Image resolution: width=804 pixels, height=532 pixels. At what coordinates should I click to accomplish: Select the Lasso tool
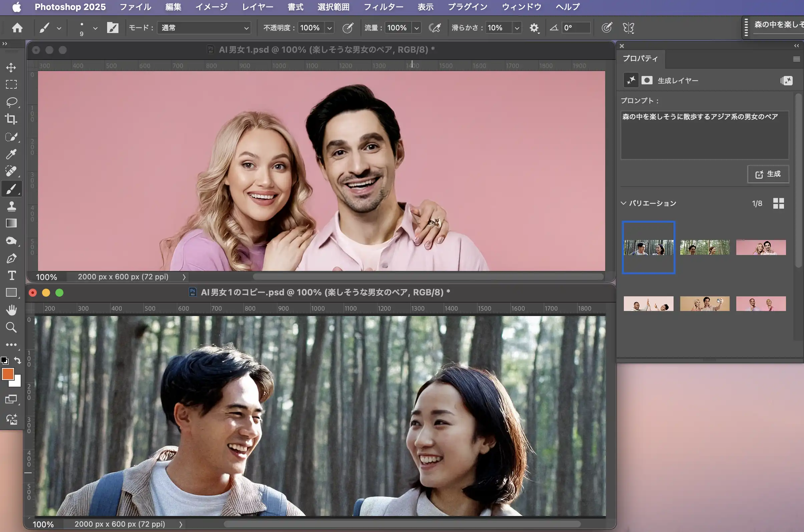click(11, 102)
